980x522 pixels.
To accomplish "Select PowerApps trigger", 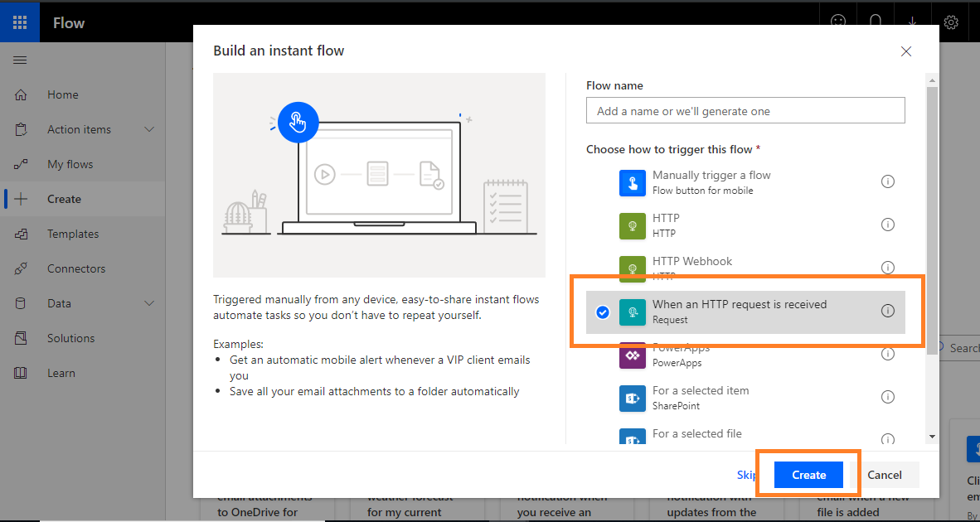I will point(745,355).
